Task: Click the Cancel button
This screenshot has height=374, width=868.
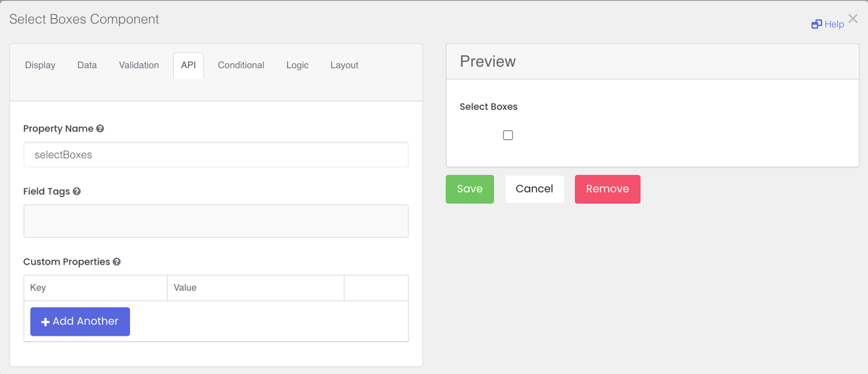Action: point(534,189)
